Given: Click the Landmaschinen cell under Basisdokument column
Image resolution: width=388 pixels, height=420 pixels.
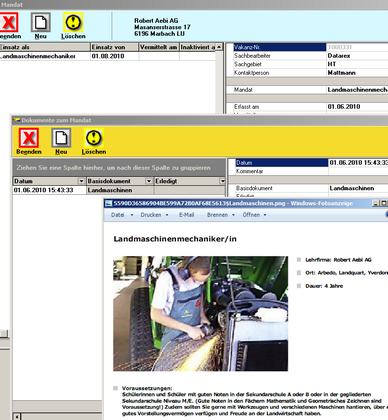Looking at the screenshot, I should pyautogui.click(x=120, y=190).
